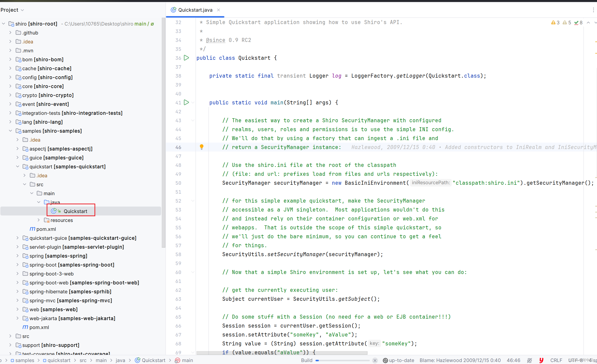Run the Quickstart class from gutter arrow
This screenshot has width=597, height=364.
click(187, 58)
